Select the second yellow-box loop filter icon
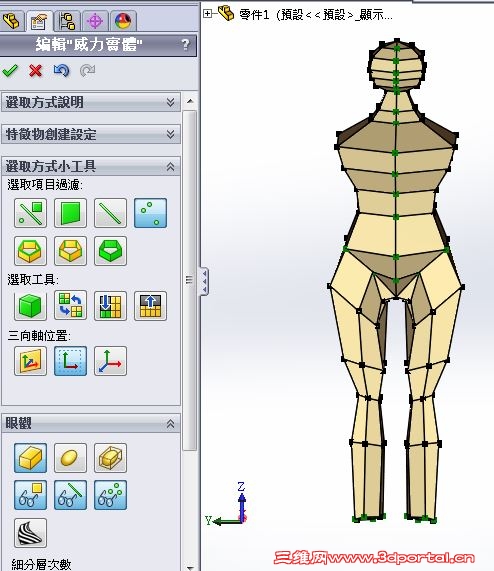 [x=70, y=251]
